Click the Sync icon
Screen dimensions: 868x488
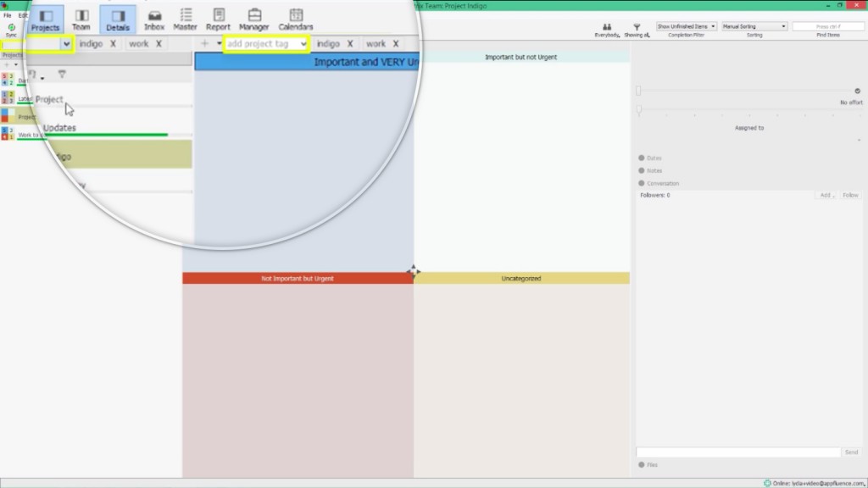pos(9,26)
